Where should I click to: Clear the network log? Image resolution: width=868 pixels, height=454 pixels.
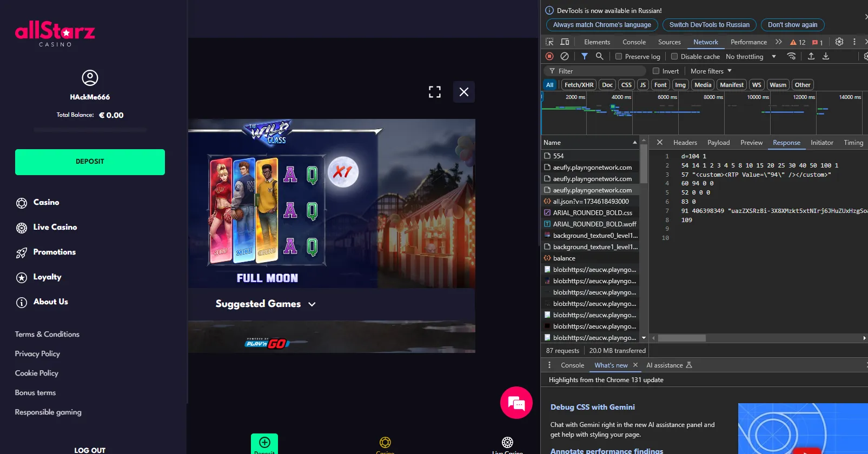(x=565, y=56)
